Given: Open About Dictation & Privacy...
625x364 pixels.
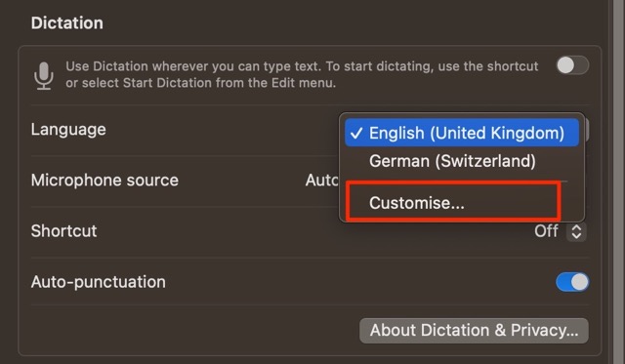Looking at the screenshot, I should 474,331.
